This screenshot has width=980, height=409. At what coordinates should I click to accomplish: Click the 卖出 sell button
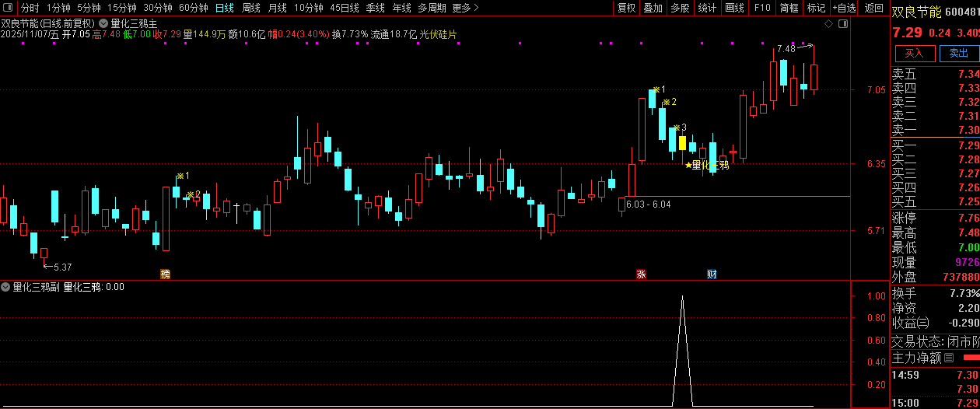click(x=958, y=53)
